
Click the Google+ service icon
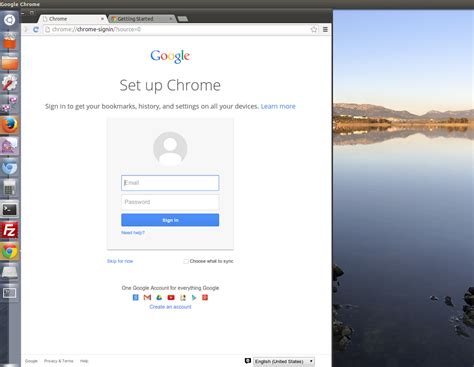tap(205, 297)
